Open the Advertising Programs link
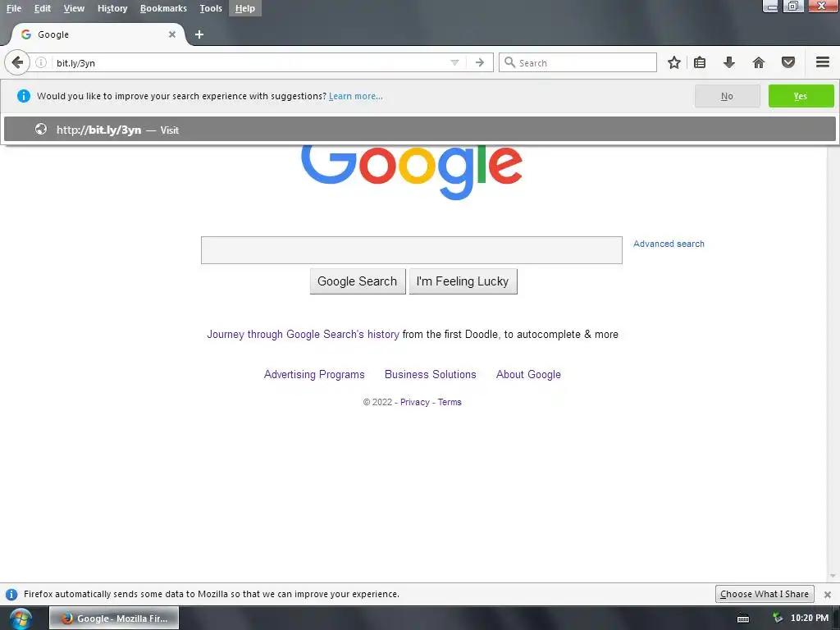840x630 pixels. click(x=314, y=374)
